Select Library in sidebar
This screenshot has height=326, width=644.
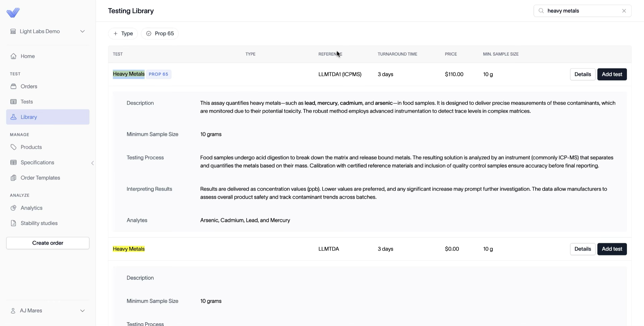click(48, 117)
